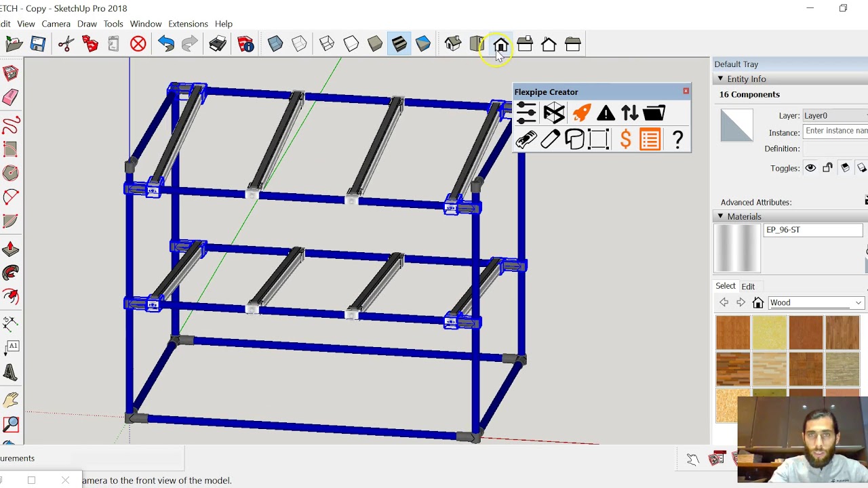Erase selection with the red X icon
Viewport: 868px width, 488px height.
[138, 45]
